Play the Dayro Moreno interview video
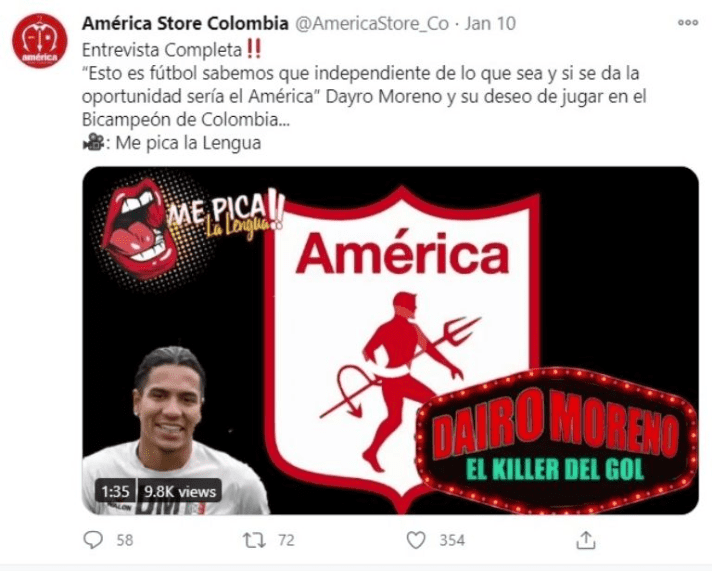712x571 pixels. point(391,340)
